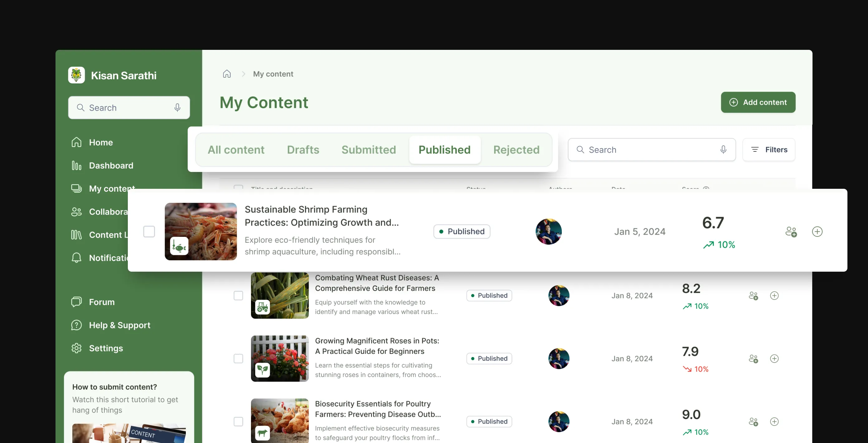Click the home breadcrumb icon
The height and width of the screenshot is (443, 868).
[x=227, y=74]
